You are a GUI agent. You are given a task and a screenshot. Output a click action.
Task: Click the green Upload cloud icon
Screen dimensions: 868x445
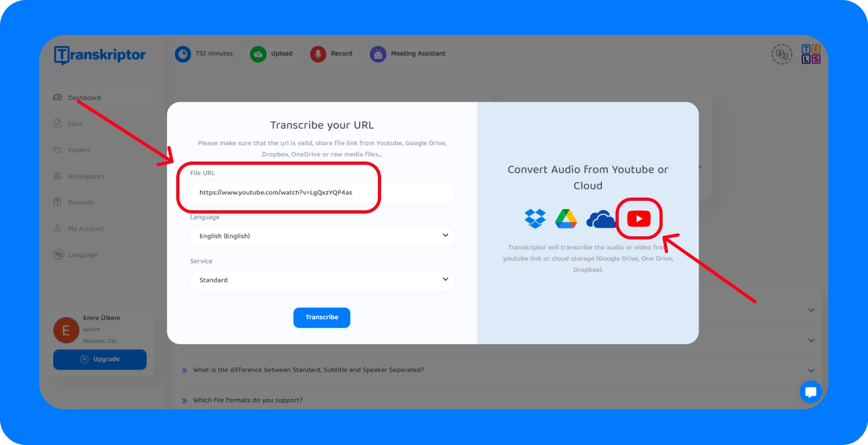(258, 54)
